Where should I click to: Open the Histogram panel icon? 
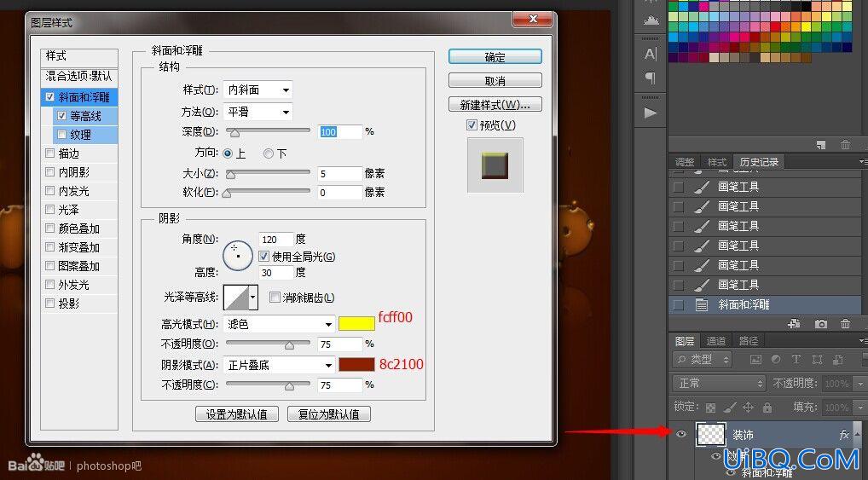(651, 20)
